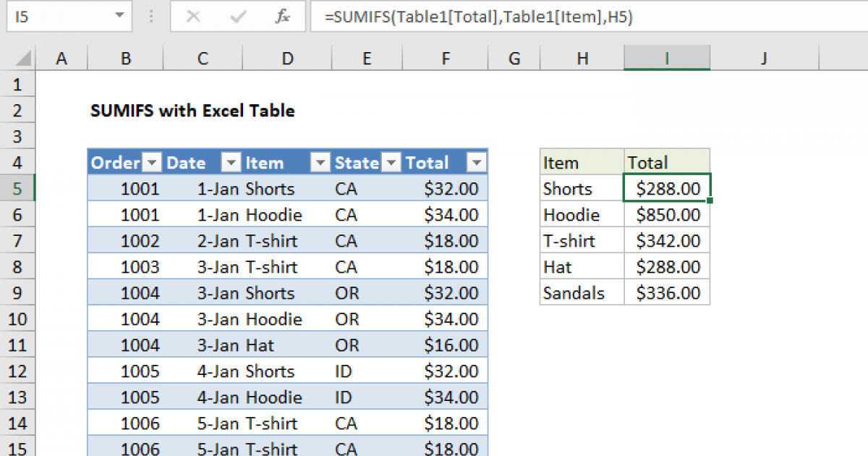Select the Sandals total cell $336.00
868x456 pixels.
666,292
